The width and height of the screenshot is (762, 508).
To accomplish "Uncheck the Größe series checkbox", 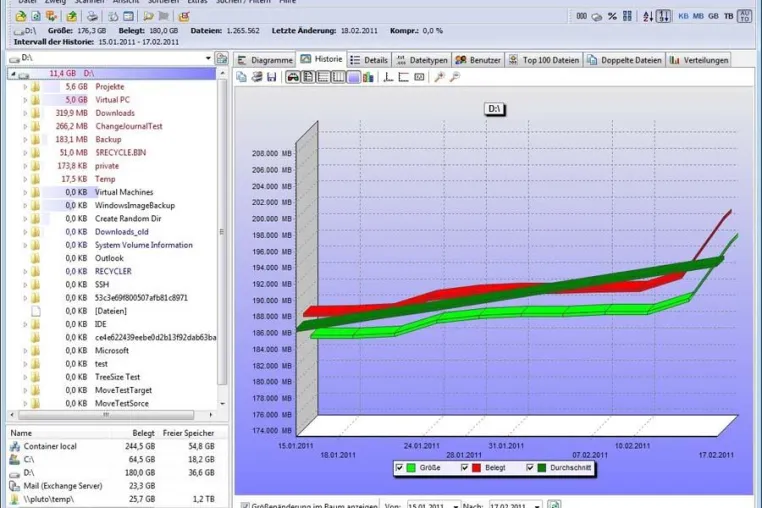I will [x=399, y=468].
